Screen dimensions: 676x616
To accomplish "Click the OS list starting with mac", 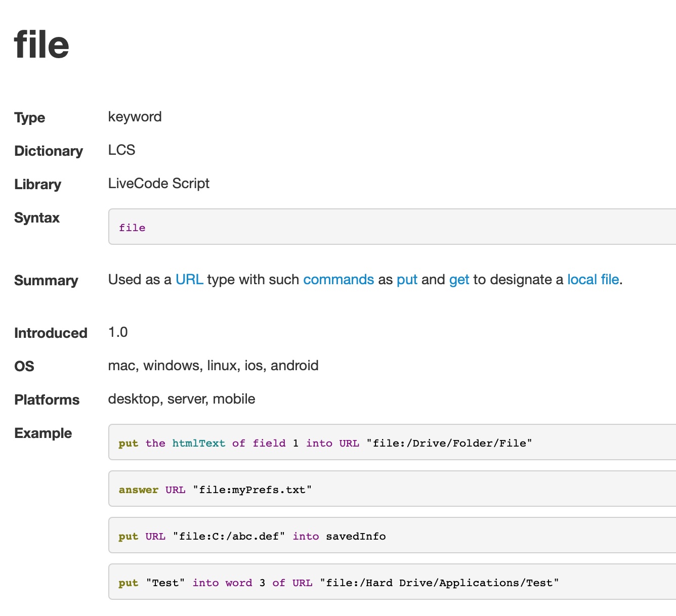I will pyautogui.click(x=213, y=366).
